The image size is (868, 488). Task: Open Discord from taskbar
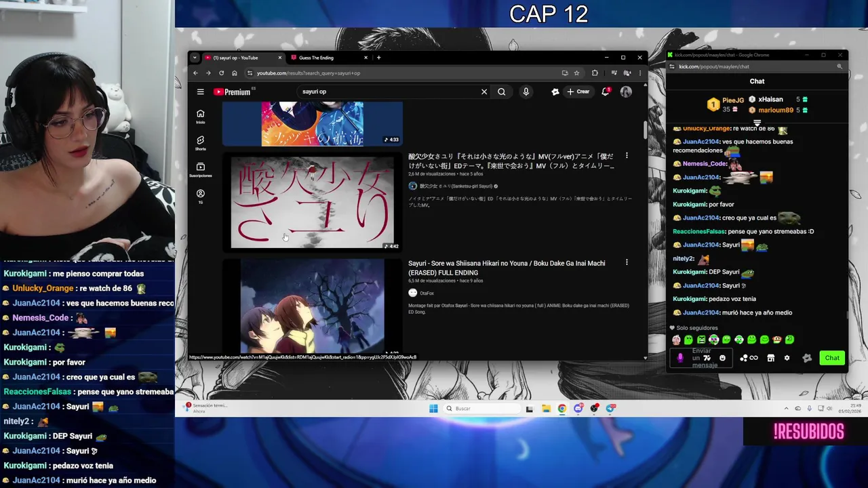[578, 408]
